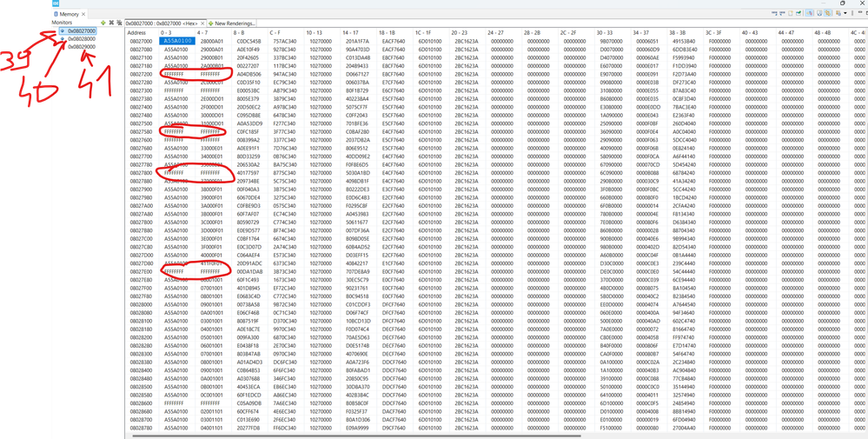The height and width of the screenshot is (439, 868).
Task: Click the highlighted A55A0100 cell at 08027000
Action: click(177, 41)
